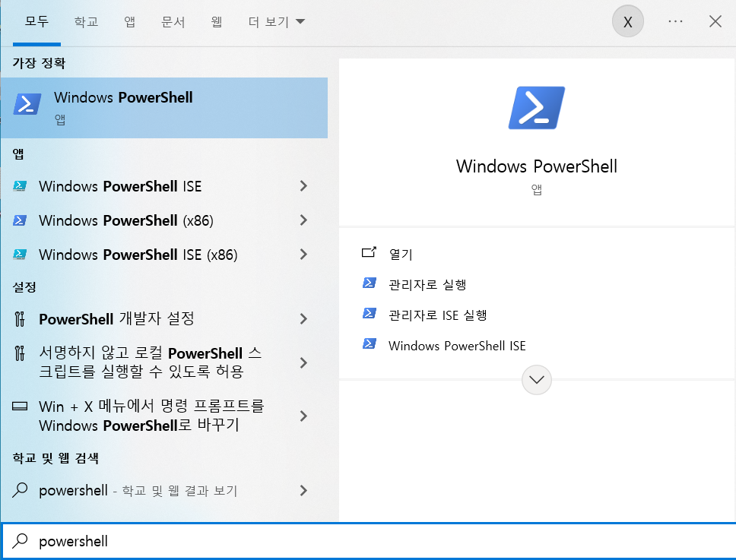736x560 pixels.
Task: Click the search box containing powershell
Action: click(369, 541)
